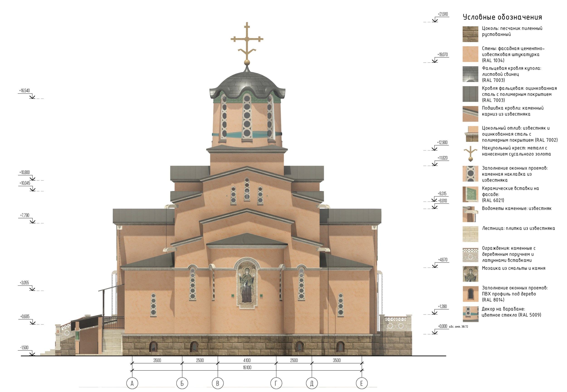
Task: Click axis marker circle А
Action: (x=132, y=383)
